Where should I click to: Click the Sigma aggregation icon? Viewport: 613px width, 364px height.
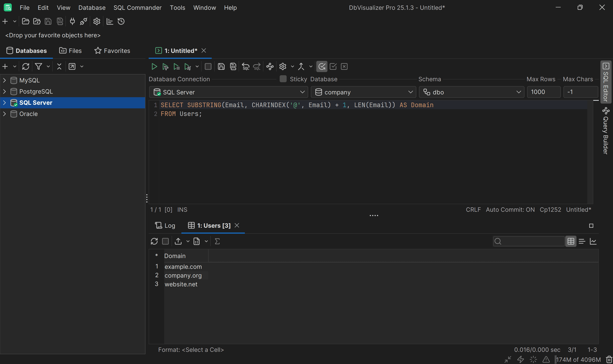pos(217,241)
